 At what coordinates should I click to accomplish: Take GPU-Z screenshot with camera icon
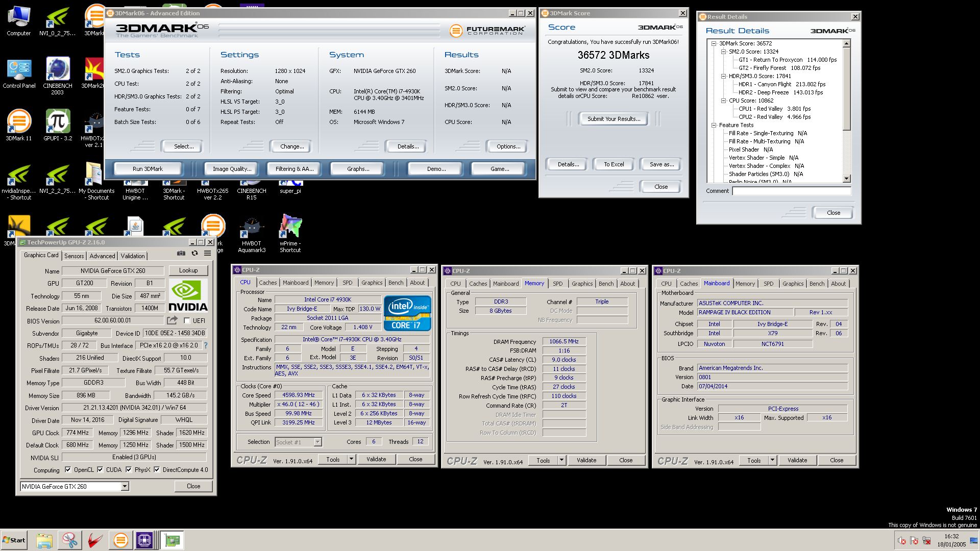(x=181, y=253)
